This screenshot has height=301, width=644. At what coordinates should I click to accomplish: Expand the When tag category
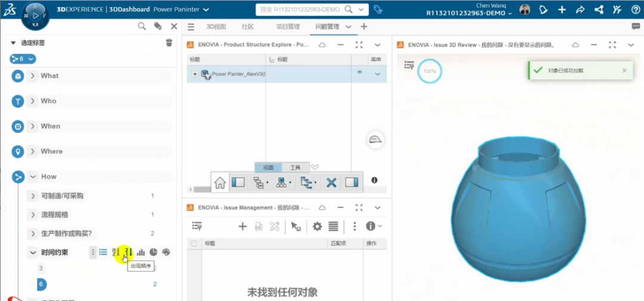pyautogui.click(x=32, y=126)
